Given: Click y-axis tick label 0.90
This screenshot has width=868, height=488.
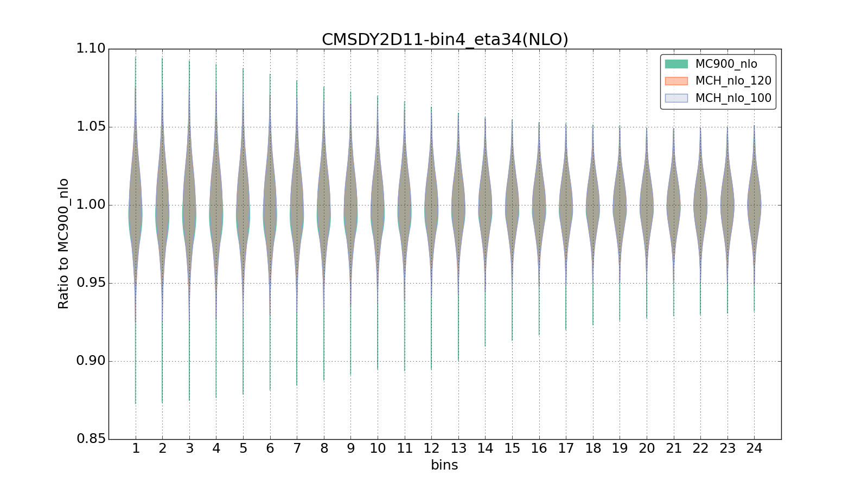Looking at the screenshot, I should tap(91, 361).
